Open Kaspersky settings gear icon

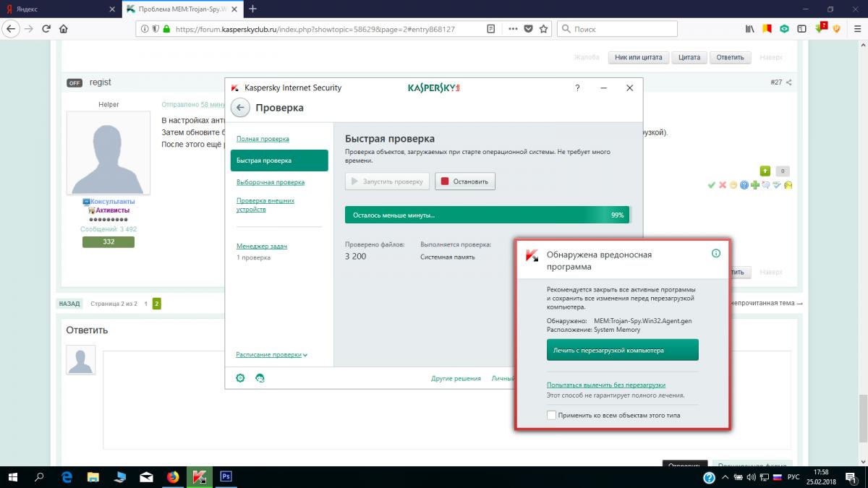coord(240,377)
